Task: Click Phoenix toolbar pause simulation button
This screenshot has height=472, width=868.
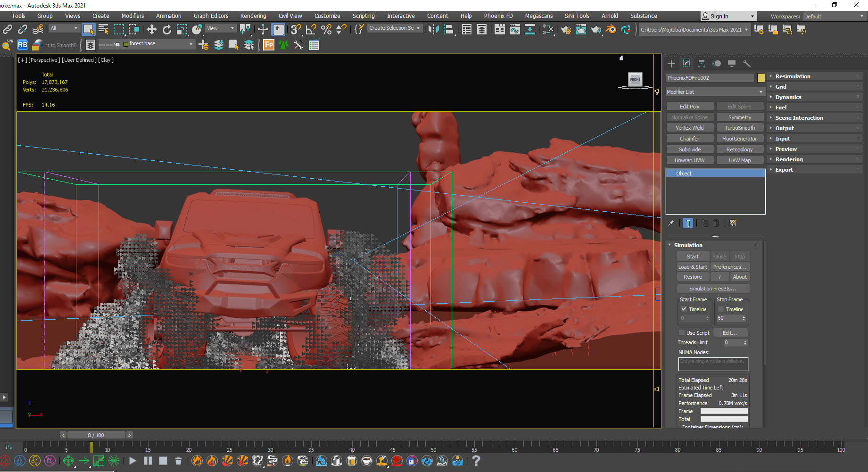Action: pos(148,461)
